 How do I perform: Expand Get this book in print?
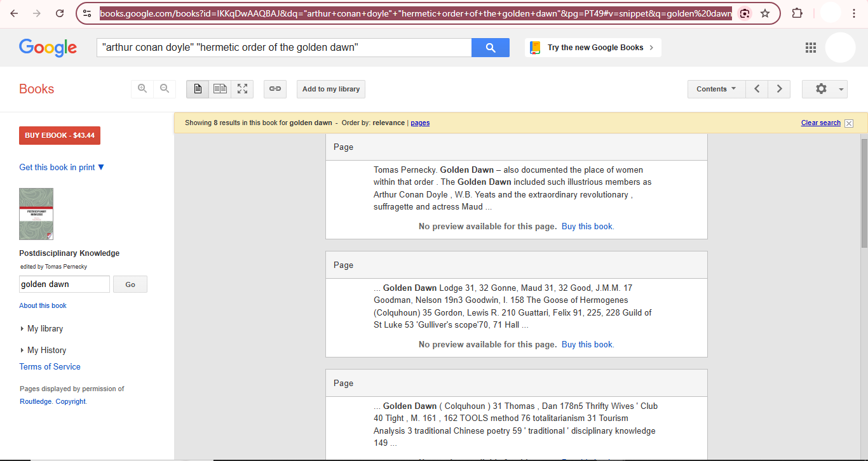tap(62, 167)
